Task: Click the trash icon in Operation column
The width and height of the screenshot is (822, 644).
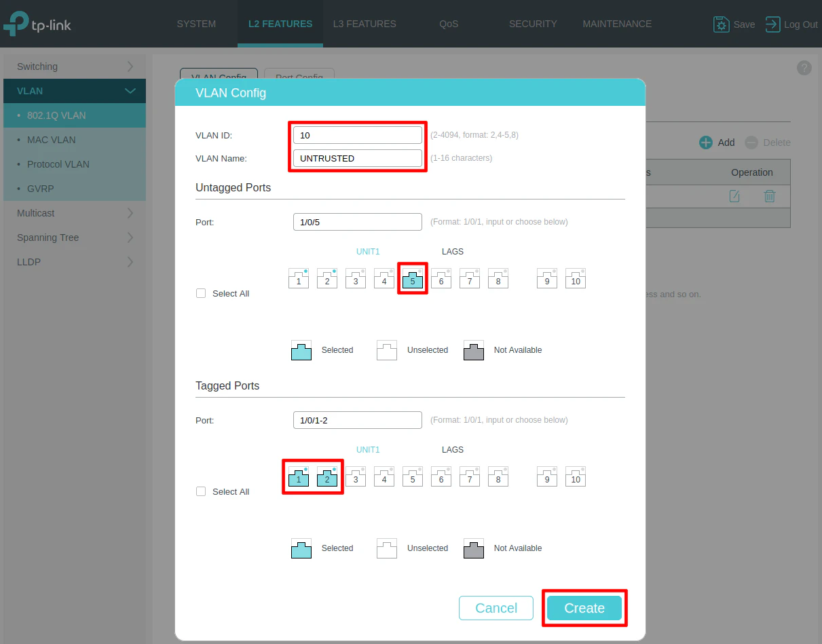Action: (770, 196)
